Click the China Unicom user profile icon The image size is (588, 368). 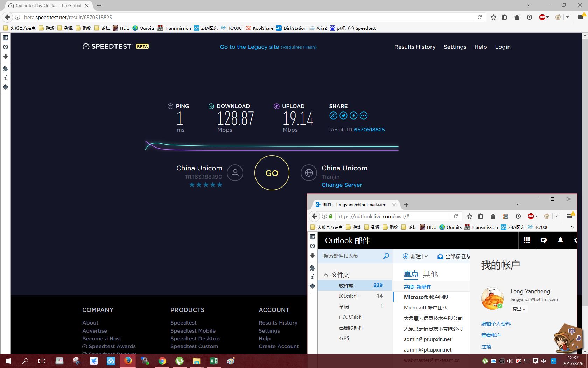[235, 173]
